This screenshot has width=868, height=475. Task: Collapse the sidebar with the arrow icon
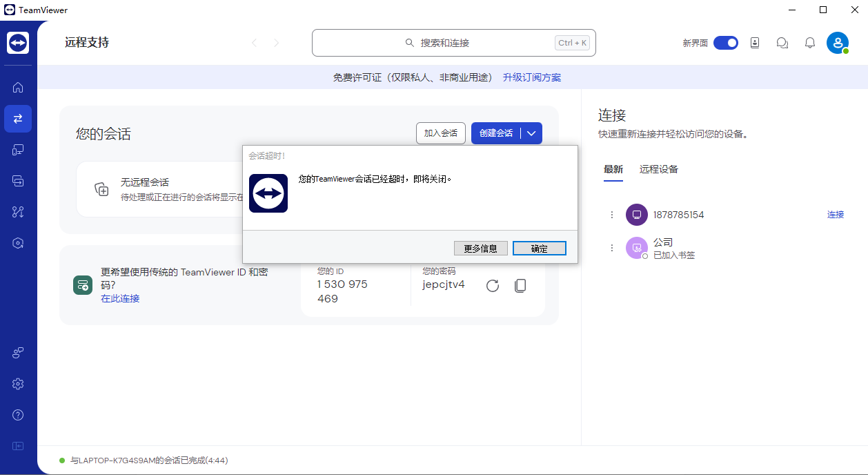click(x=18, y=446)
